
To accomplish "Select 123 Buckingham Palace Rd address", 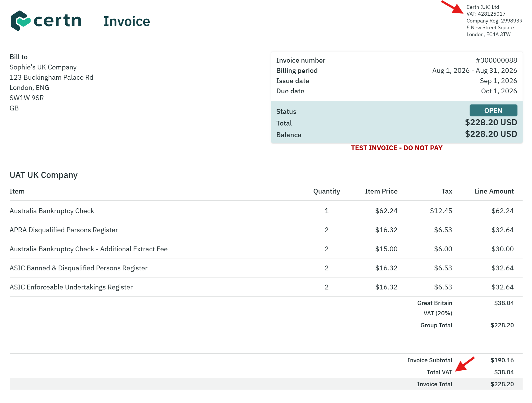I will coord(51,77).
